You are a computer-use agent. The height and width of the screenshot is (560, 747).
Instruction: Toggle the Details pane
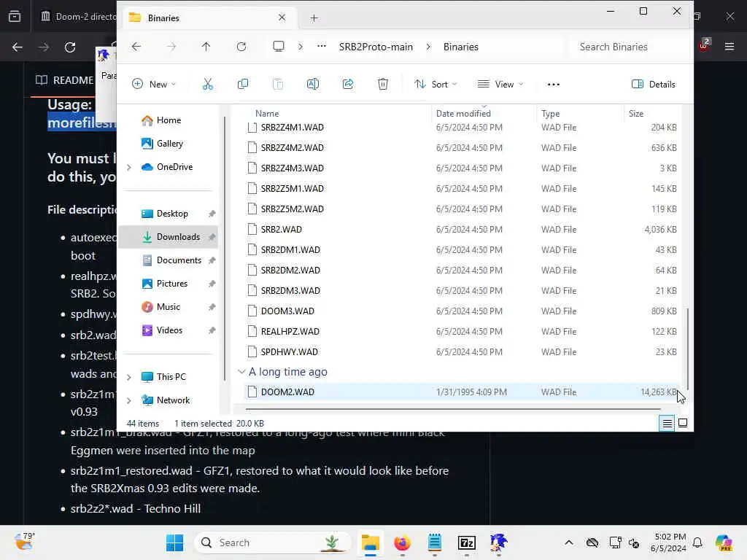653,85
